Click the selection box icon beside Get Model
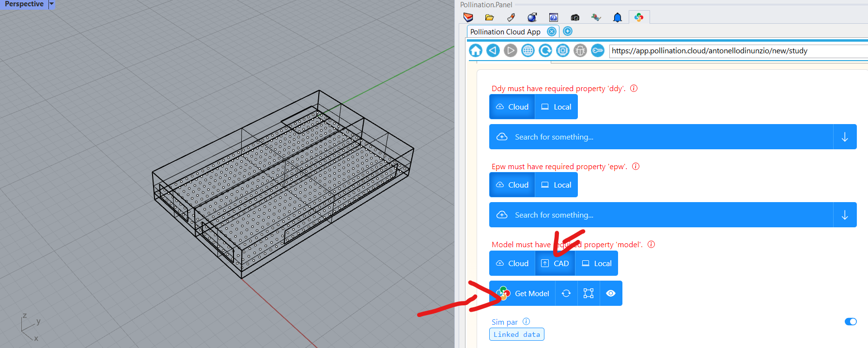This screenshot has width=868, height=348. tap(589, 293)
